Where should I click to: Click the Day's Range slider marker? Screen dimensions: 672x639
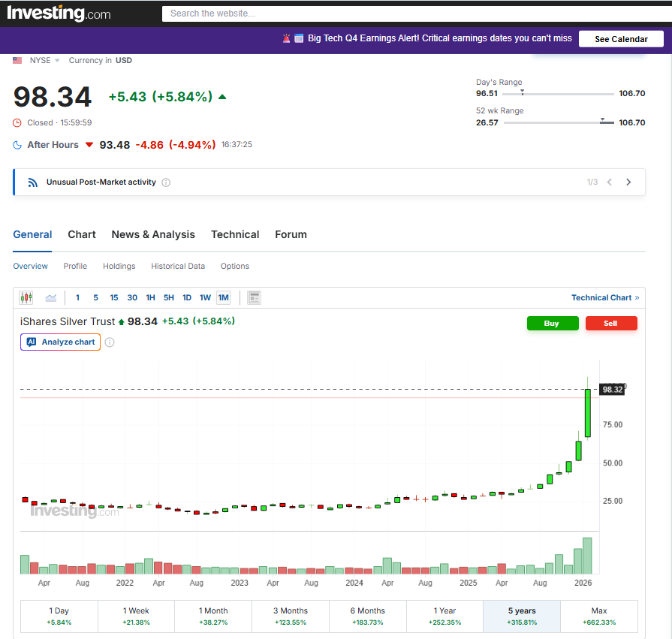(x=522, y=92)
